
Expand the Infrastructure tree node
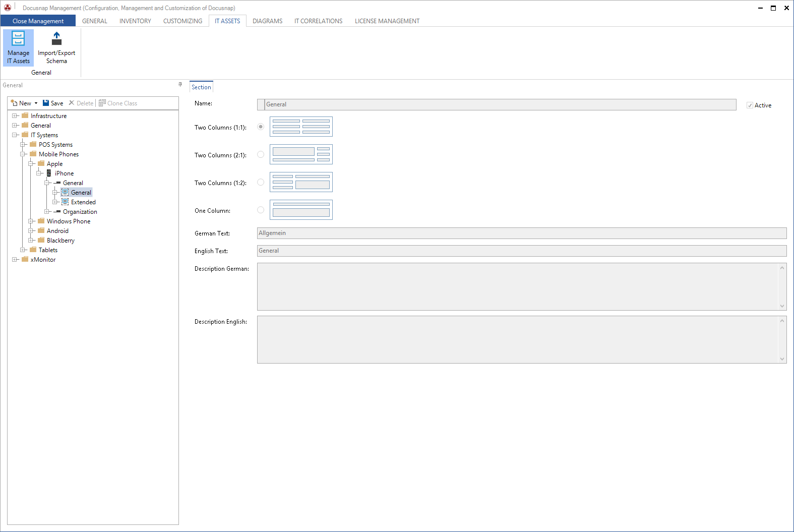(x=15, y=115)
